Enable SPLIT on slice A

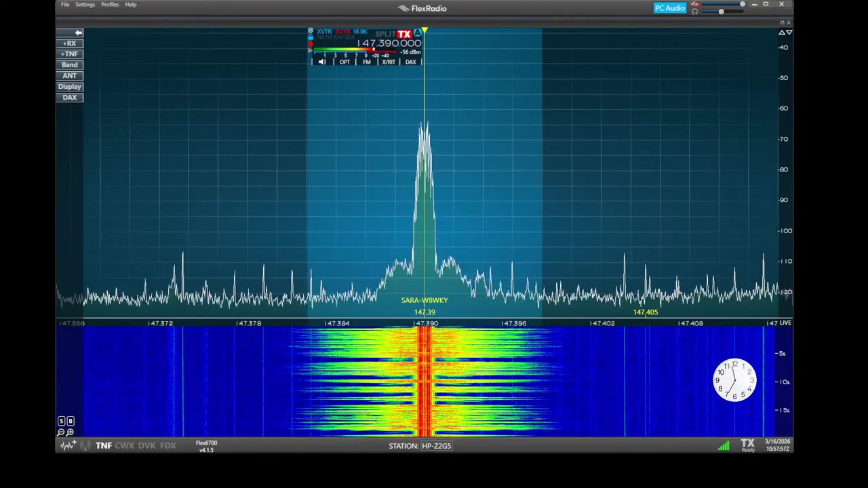[x=385, y=34]
